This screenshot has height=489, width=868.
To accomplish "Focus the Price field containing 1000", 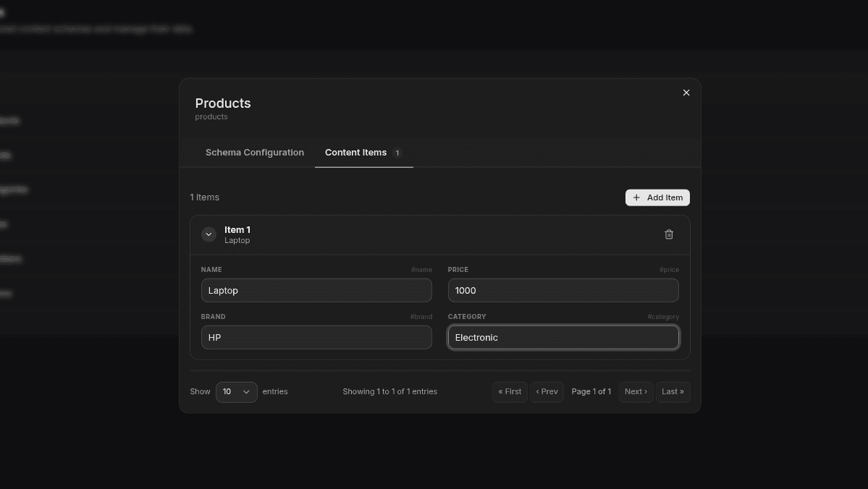I will pos(563,290).
